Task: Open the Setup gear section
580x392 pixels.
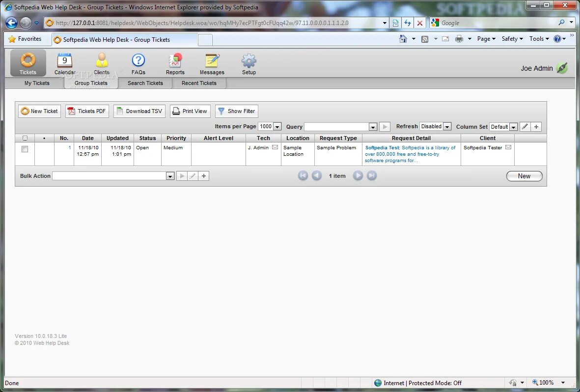Action: (249, 64)
